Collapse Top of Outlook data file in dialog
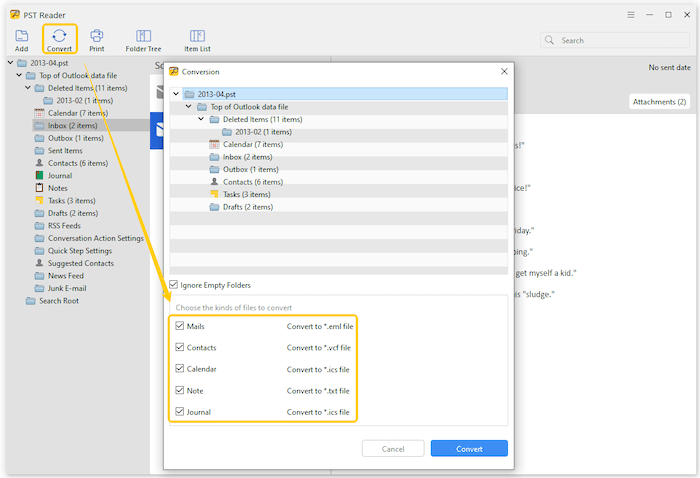Screen dimensions: 700x478 188,106
